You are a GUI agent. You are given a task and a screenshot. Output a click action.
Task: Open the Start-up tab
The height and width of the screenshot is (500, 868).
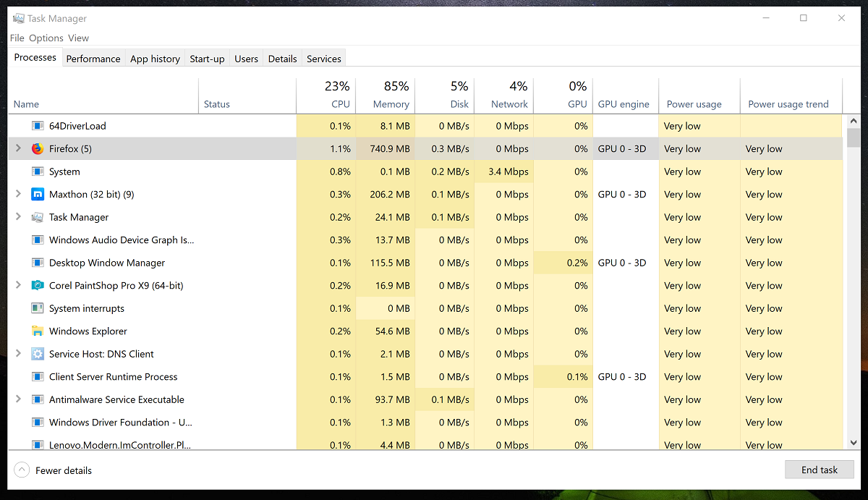[207, 59]
